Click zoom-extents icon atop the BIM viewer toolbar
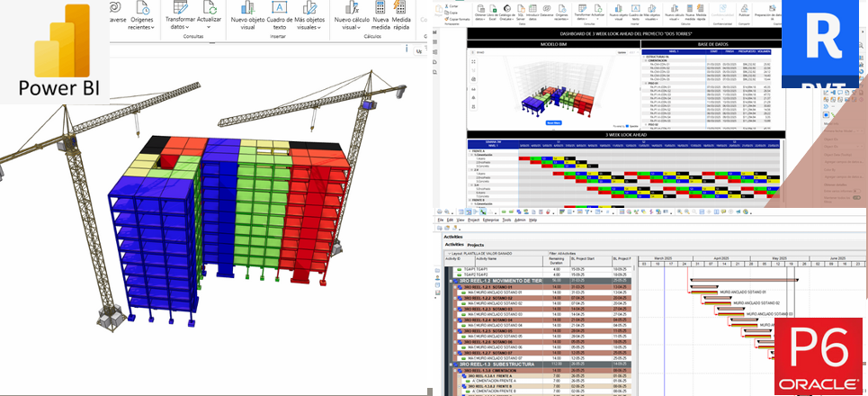The image size is (868, 396). [x=473, y=61]
